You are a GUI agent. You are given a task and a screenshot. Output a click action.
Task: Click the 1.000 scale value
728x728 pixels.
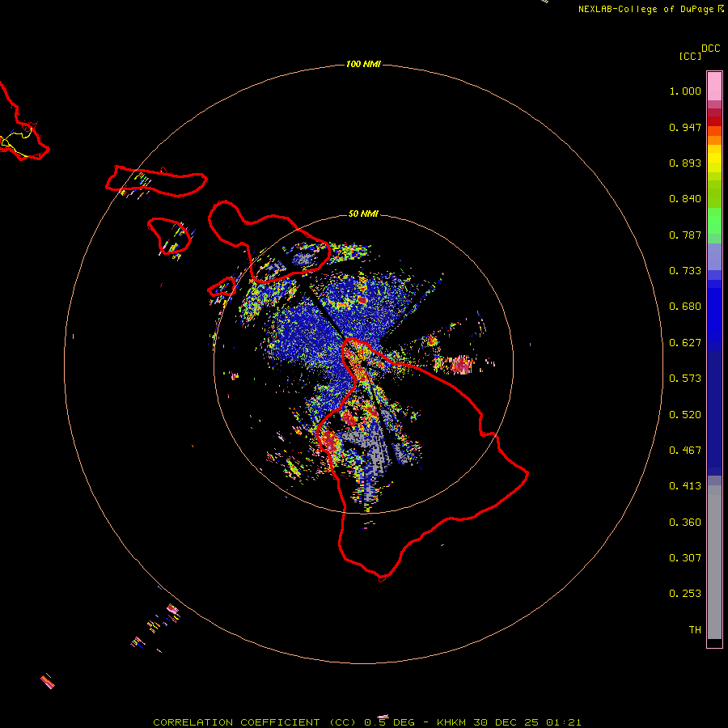coord(685,91)
